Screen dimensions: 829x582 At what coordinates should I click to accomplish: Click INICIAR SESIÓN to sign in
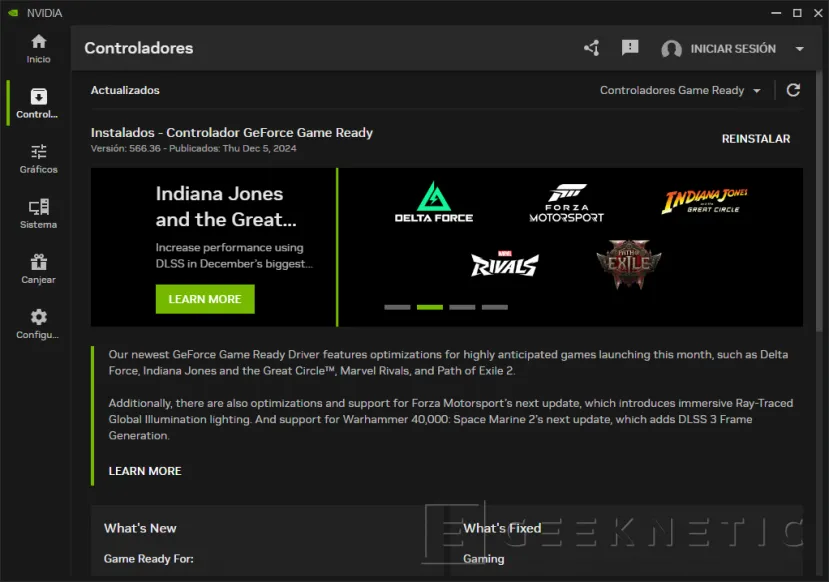click(732, 49)
